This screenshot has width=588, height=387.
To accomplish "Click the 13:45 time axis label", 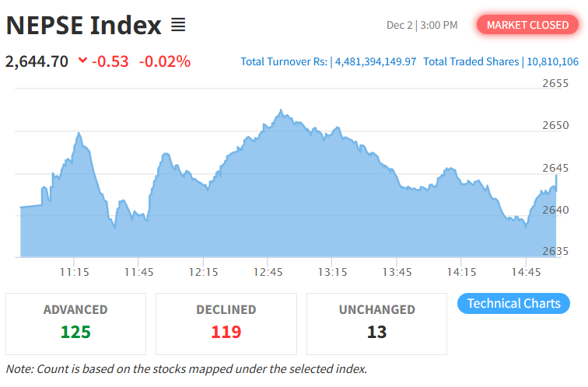I will point(397,273).
